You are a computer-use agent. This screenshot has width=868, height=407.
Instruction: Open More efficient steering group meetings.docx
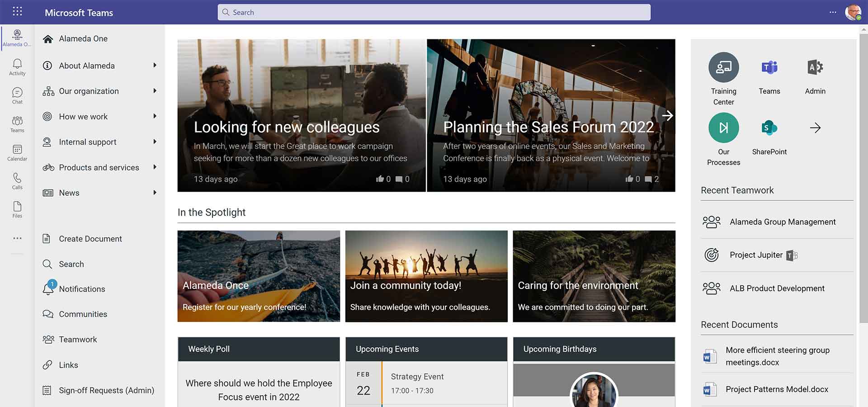click(x=777, y=356)
